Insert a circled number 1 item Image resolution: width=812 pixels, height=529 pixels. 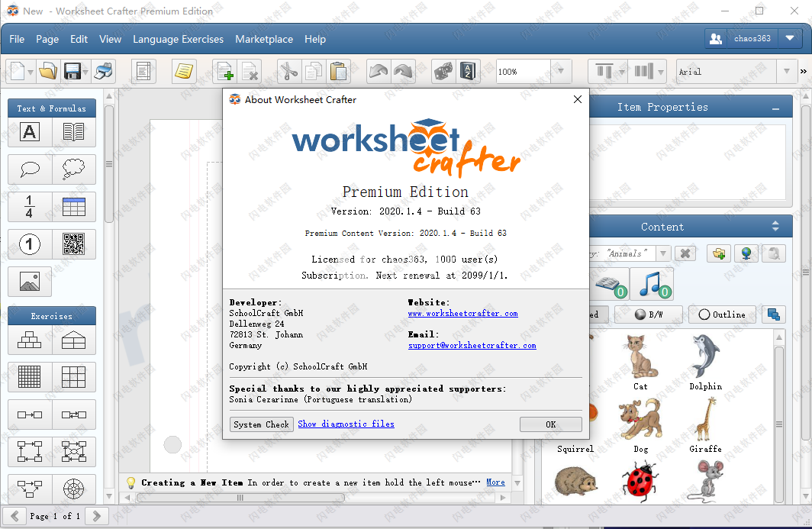point(30,244)
